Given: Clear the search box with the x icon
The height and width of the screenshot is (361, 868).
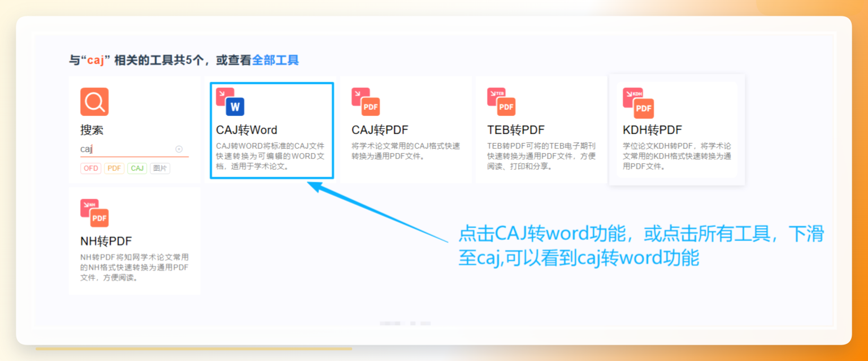Looking at the screenshot, I should pyautogui.click(x=179, y=149).
